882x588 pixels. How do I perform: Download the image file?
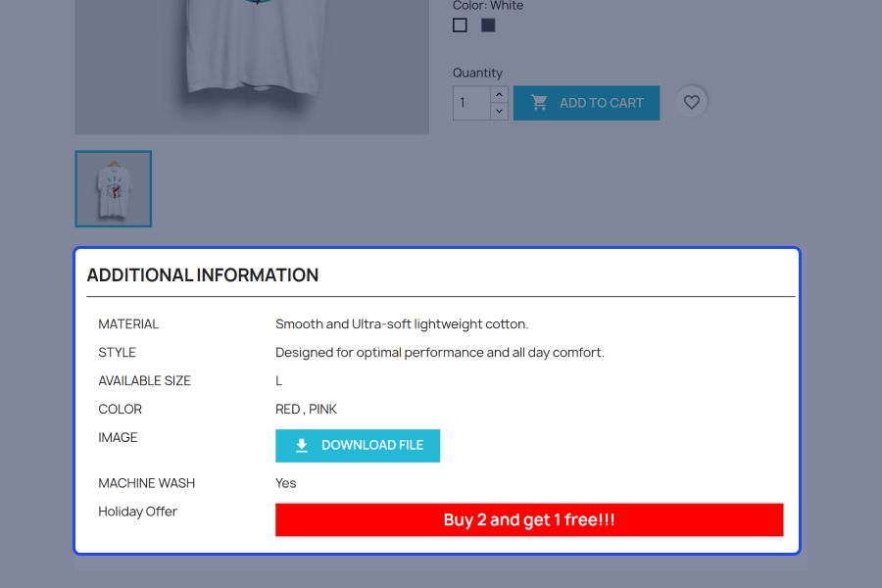(358, 446)
